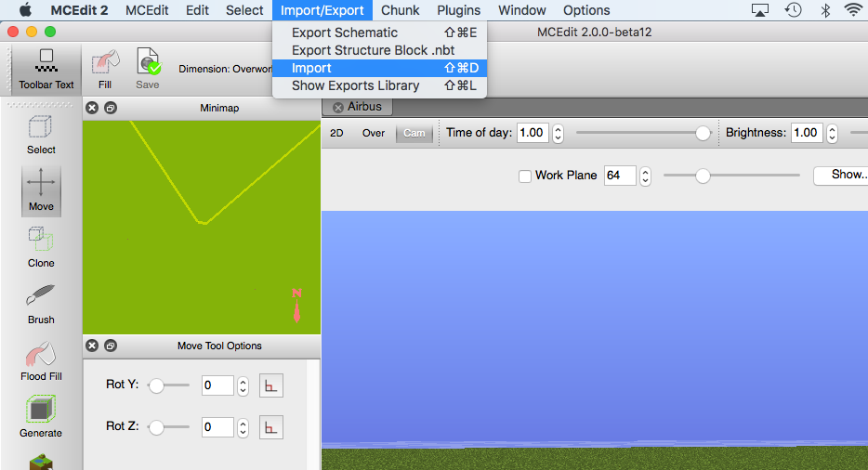
Task: Switch to 2D view mode
Action: pyautogui.click(x=336, y=134)
